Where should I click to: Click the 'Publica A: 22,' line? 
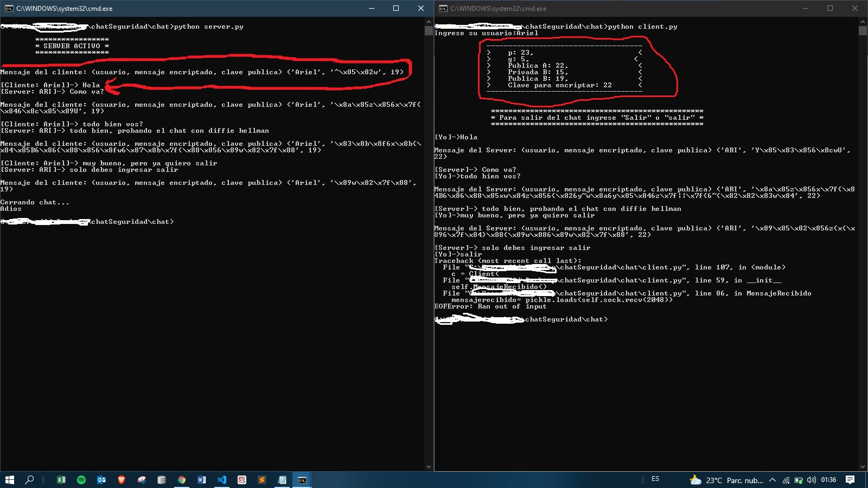click(538, 66)
